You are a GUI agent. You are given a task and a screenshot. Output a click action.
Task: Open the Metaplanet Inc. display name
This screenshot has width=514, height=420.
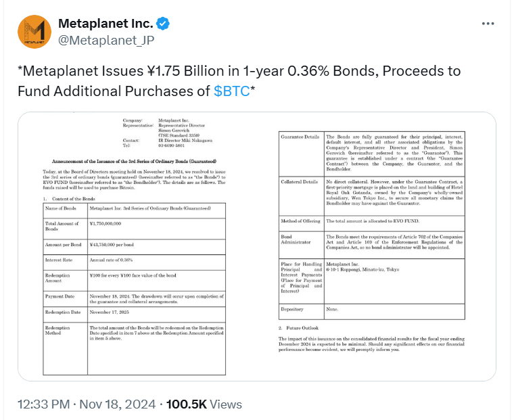106,24
